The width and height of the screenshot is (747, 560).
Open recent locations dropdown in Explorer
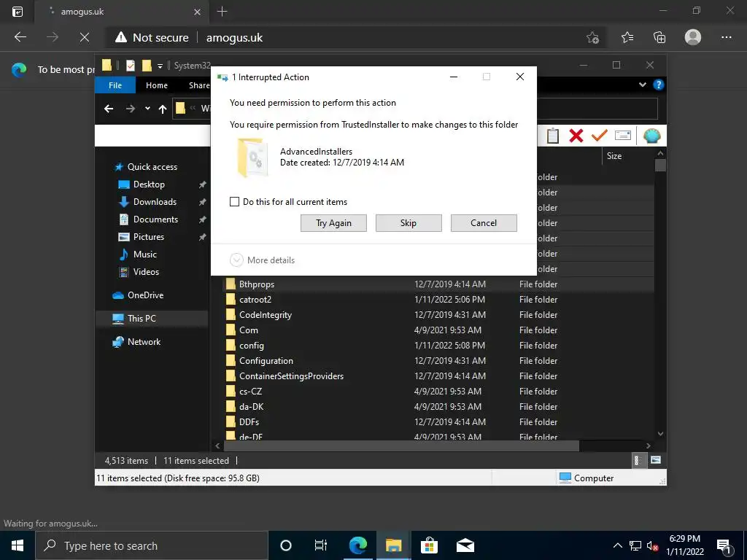click(147, 109)
